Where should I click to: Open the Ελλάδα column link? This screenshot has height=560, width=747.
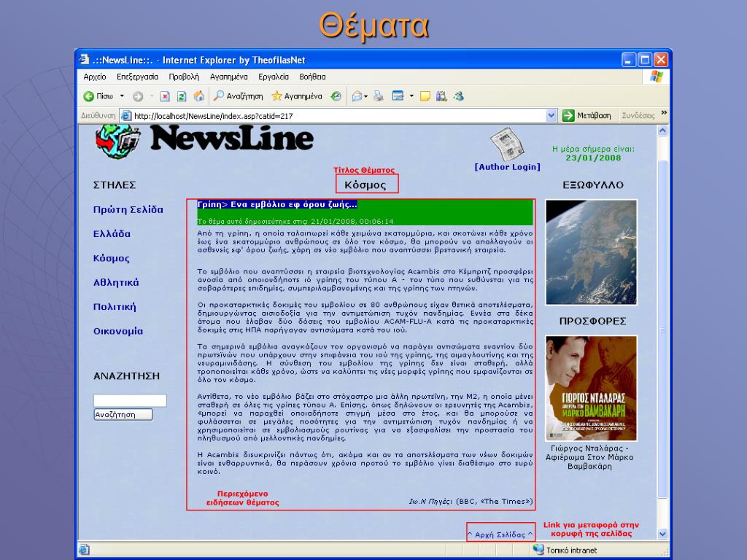112,234
